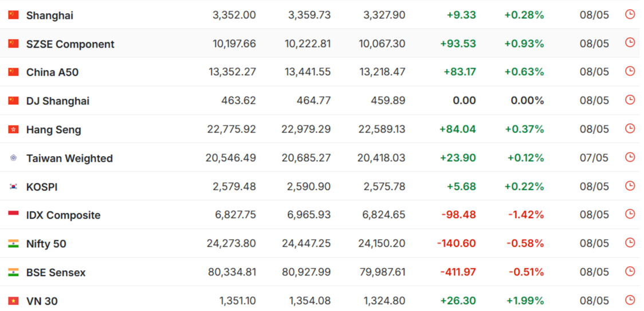Click the clock icon in Shanghai row
644x311 pixels.
tap(630, 14)
